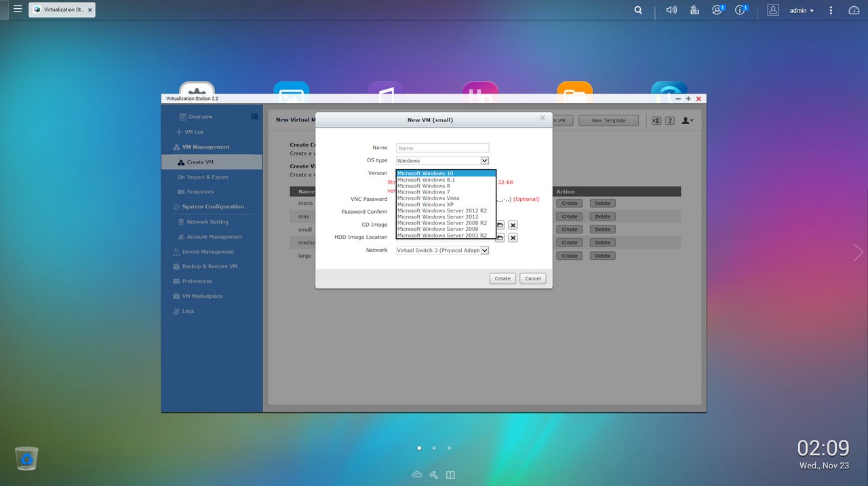The height and width of the screenshot is (486, 868).
Task: Click Cancel in New VM dialog
Action: (x=533, y=278)
